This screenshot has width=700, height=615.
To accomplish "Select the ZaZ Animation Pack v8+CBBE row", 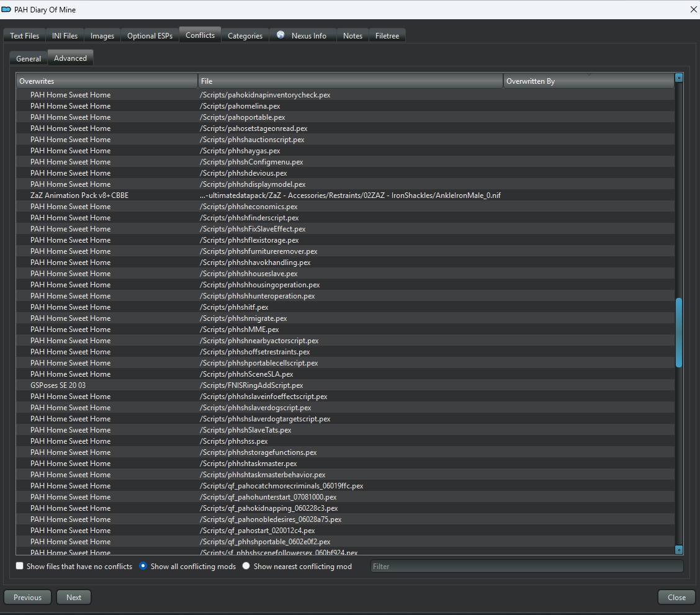I will coord(345,195).
